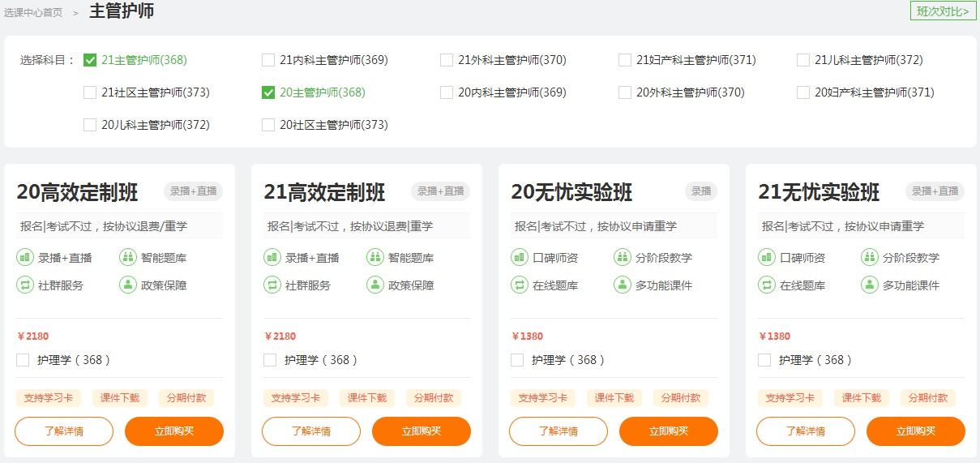Image resolution: width=980 pixels, height=463 pixels.
Task: Uncheck the 20主管护师(368) subject checkbox
Action: 268,92
